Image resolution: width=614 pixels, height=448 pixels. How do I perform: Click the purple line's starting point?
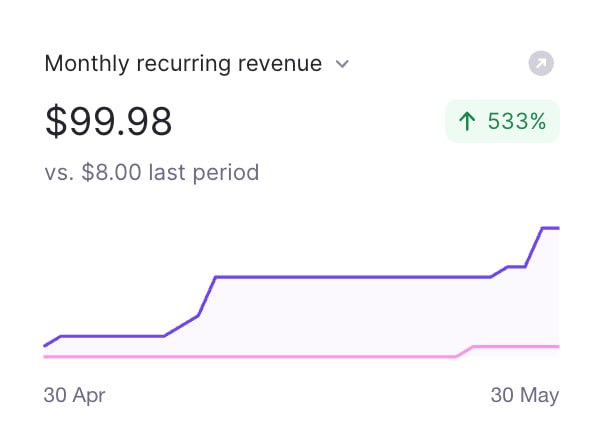click(x=45, y=346)
